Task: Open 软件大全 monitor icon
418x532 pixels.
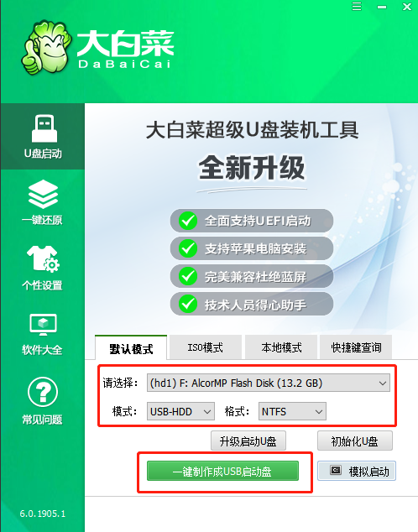Action: pos(43,325)
